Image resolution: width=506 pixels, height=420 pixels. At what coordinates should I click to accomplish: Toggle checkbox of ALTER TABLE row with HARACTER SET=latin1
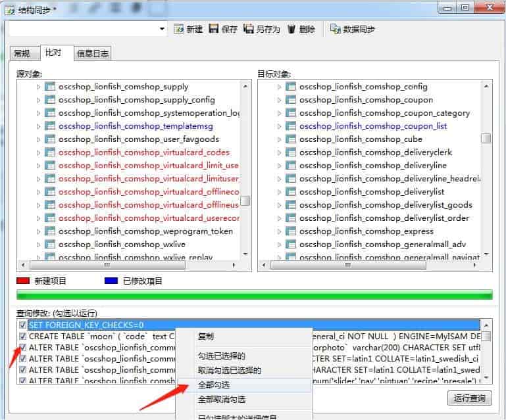22,369
